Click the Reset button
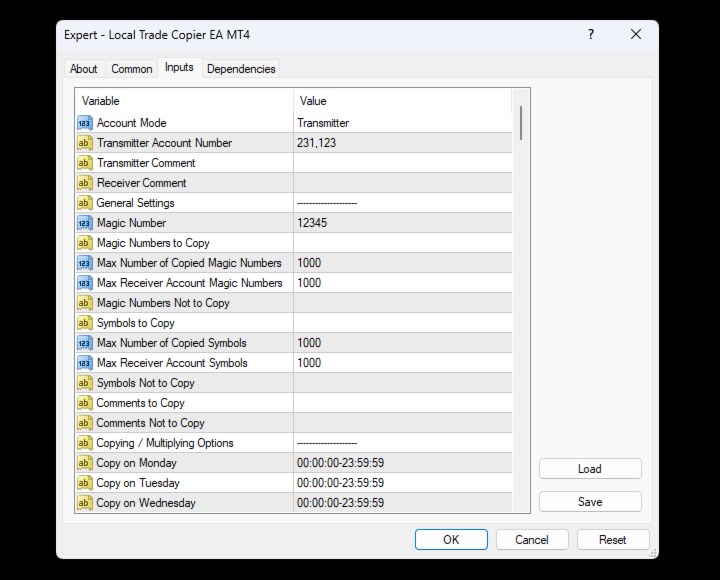The image size is (720, 580). coord(613,540)
